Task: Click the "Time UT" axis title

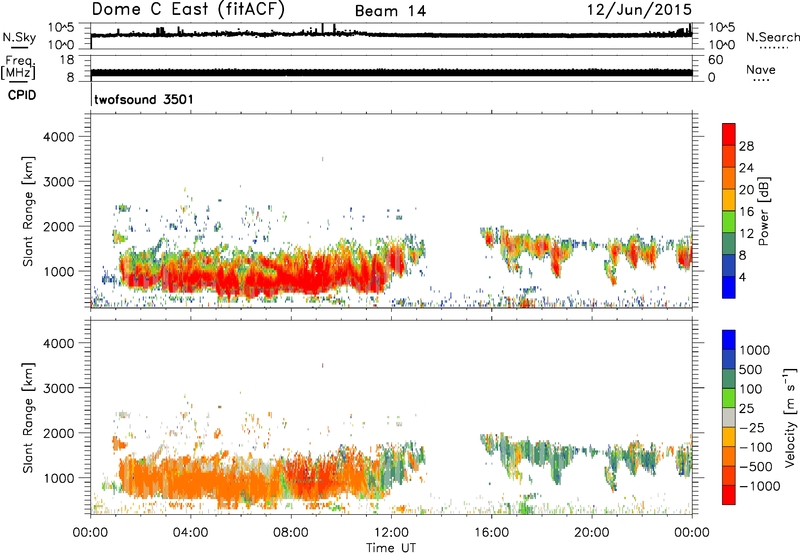Action: tap(391, 548)
